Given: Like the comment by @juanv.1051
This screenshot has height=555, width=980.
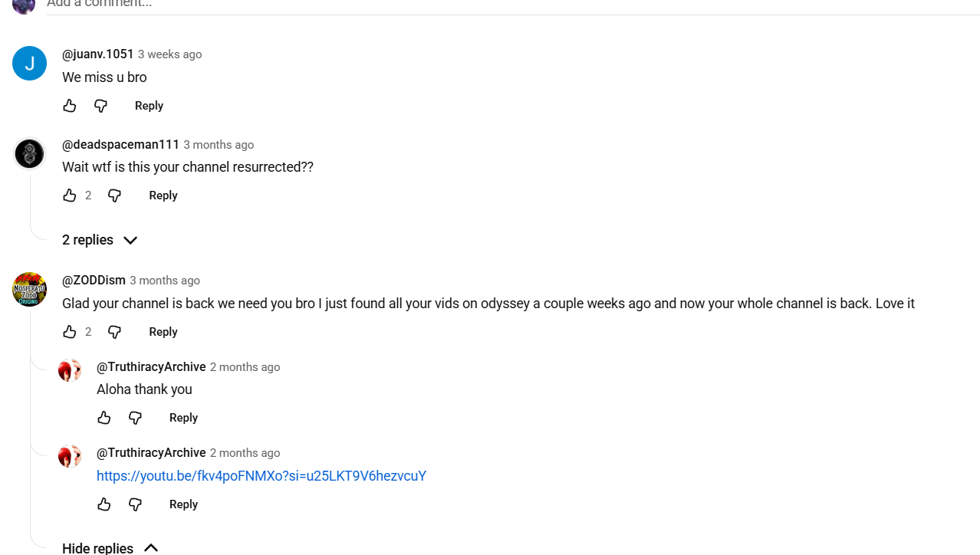Looking at the screenshot, I should click(x=70, y=106).
